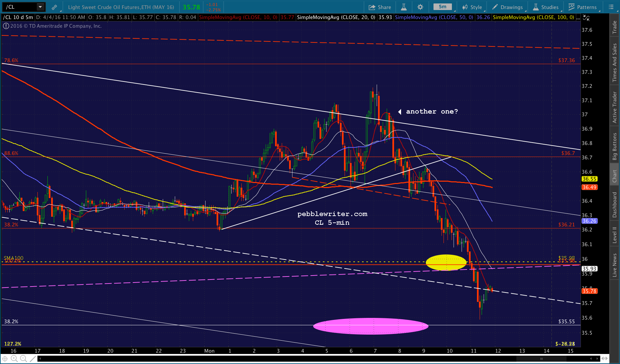The image size is (620, 364).
Task: Click the 36.26 blue SMA price bubble
Action: tap(589, 221)
